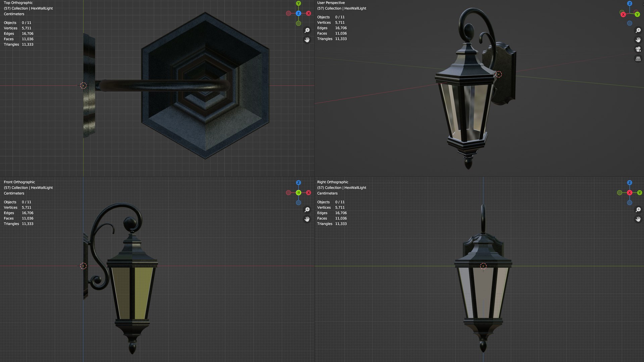Click 'Centimeters' unit label in Top Orthographic view

pos(14,14)
